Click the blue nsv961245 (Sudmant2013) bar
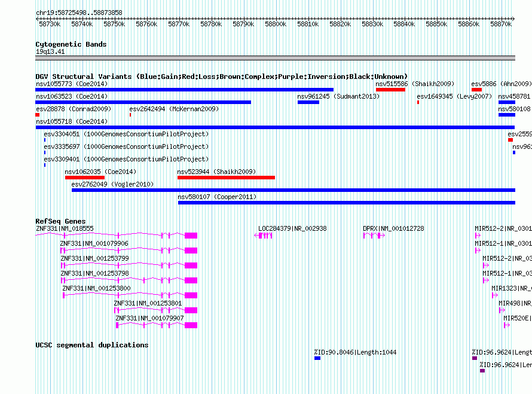The image size is (532, 394). 308,102
